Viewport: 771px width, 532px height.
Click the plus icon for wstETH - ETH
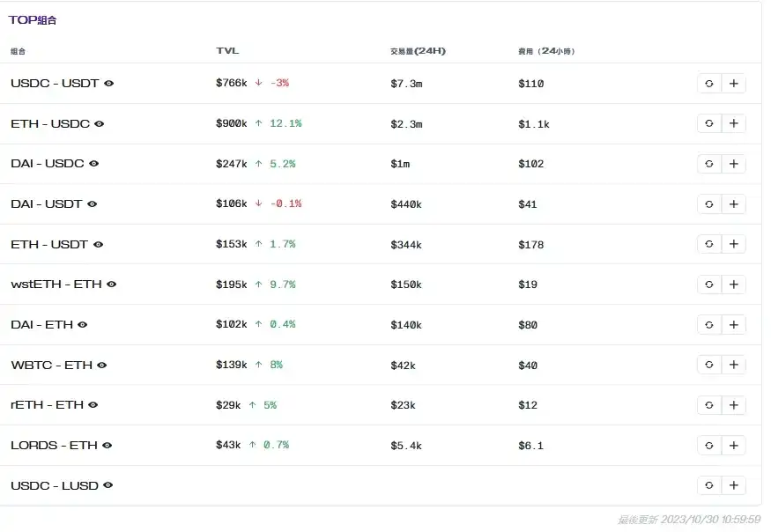coord(733,284)
